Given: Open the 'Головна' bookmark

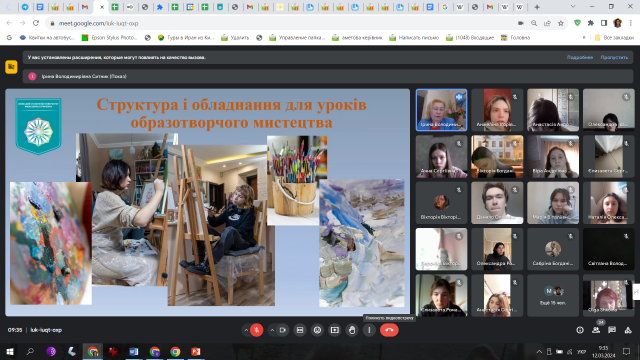Looking at the screenshot, I should click(x=516, y=38).
